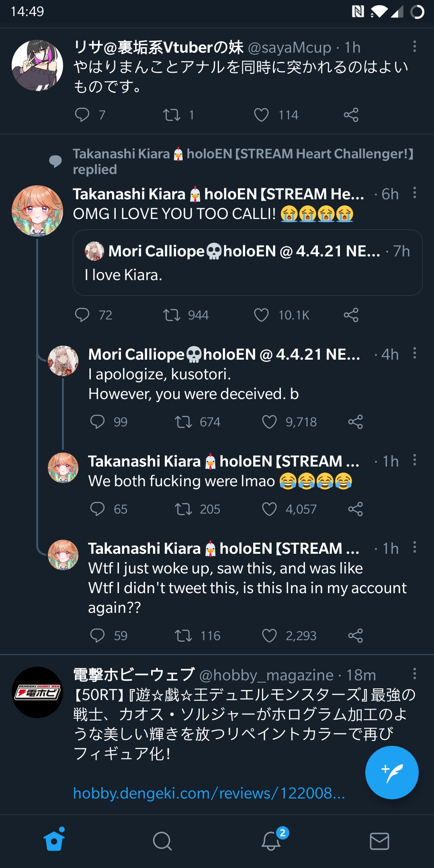Like Mori Calliope's 'I apologize, kusotori' tweet
The image size is (434, 868).
pos(270,422)
